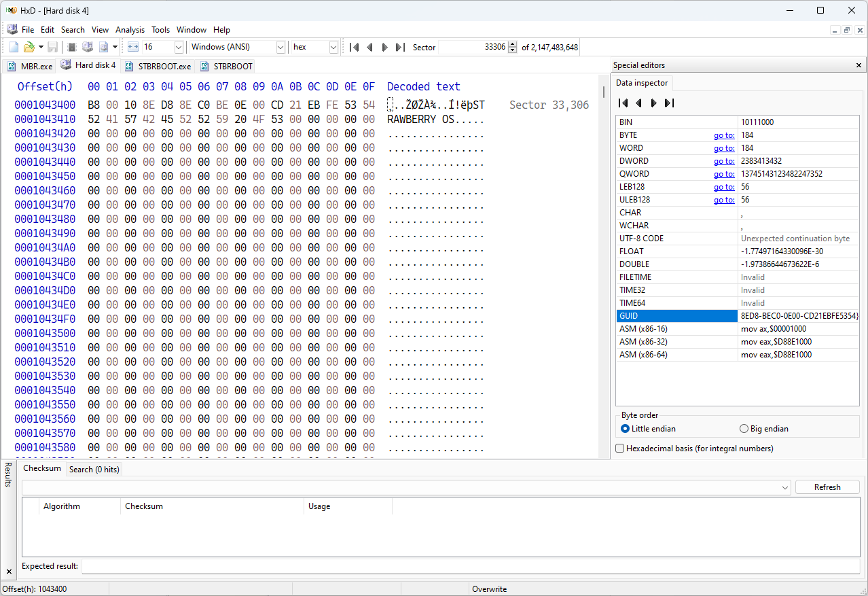This screenshot has width=868, height=596.
Task: Close the Results panel with its X
Action: [9, 572]
